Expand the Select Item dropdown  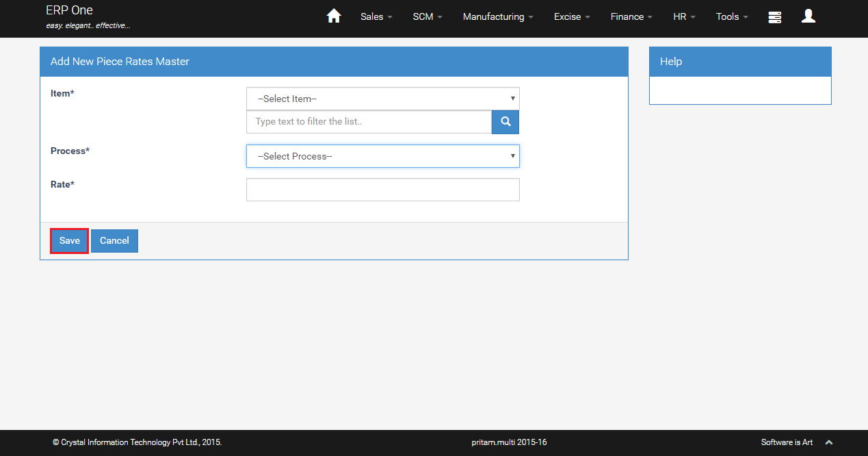pos(382,99)
